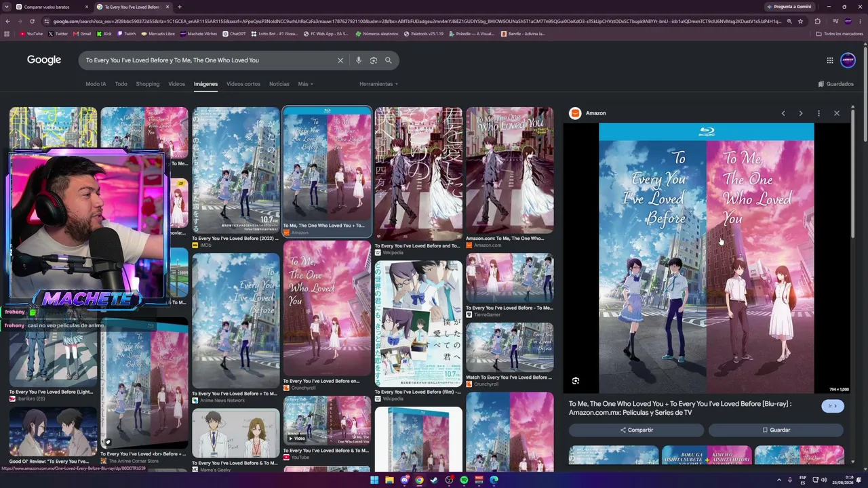Open a new browser tab
This screenshot has width=868, height=488.
(x=179, y=7)
